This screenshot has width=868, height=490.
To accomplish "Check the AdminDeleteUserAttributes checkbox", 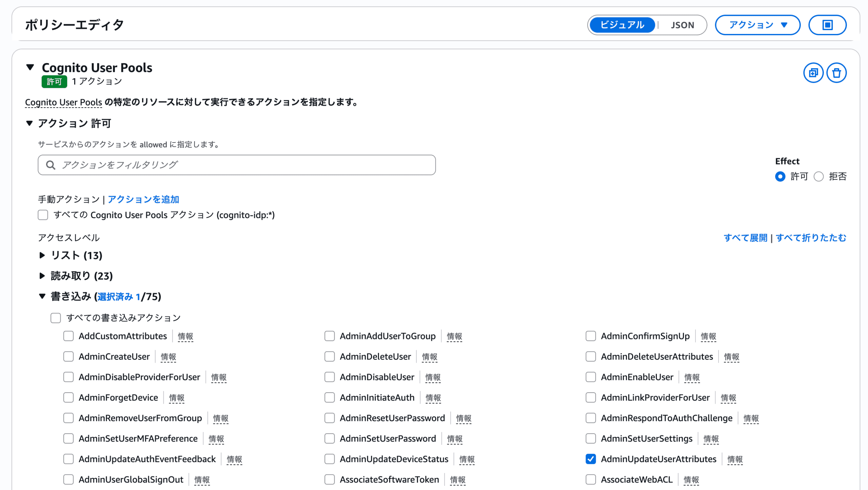I will click(x=591, y=356).
